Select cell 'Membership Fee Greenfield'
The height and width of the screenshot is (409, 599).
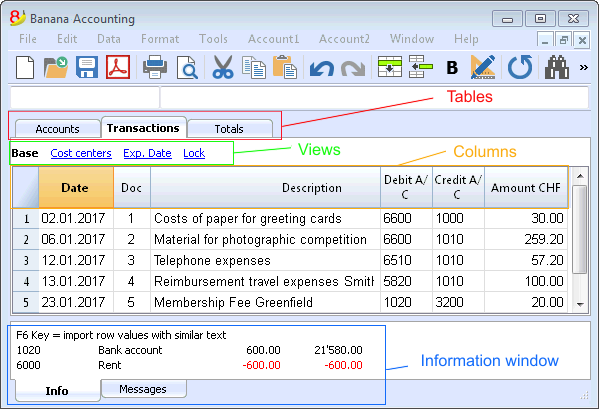pos(266,302)
